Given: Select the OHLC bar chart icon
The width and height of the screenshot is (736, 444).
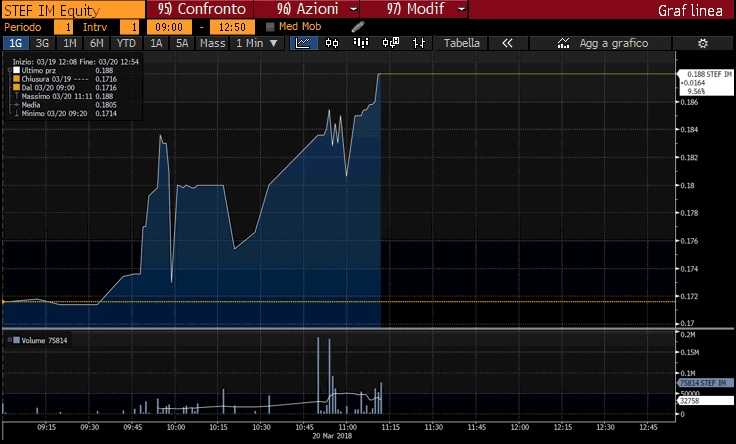Looking at the screenshot, I should 419,43.
